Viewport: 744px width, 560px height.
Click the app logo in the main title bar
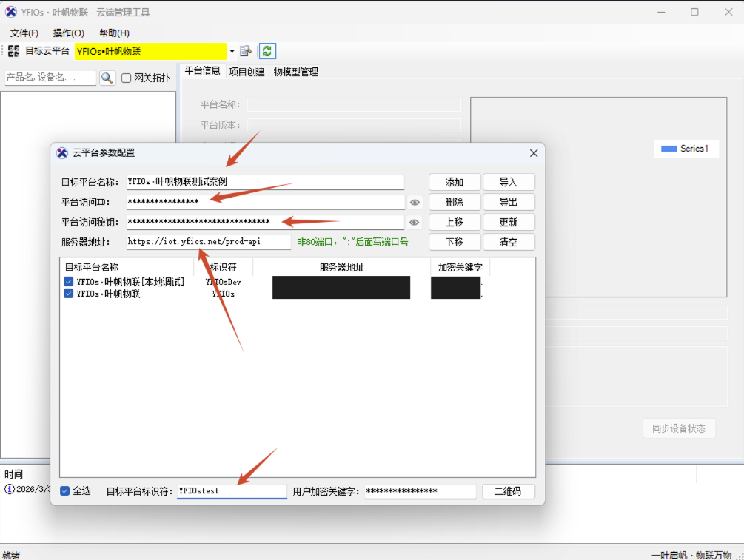(x=10, y=11)
